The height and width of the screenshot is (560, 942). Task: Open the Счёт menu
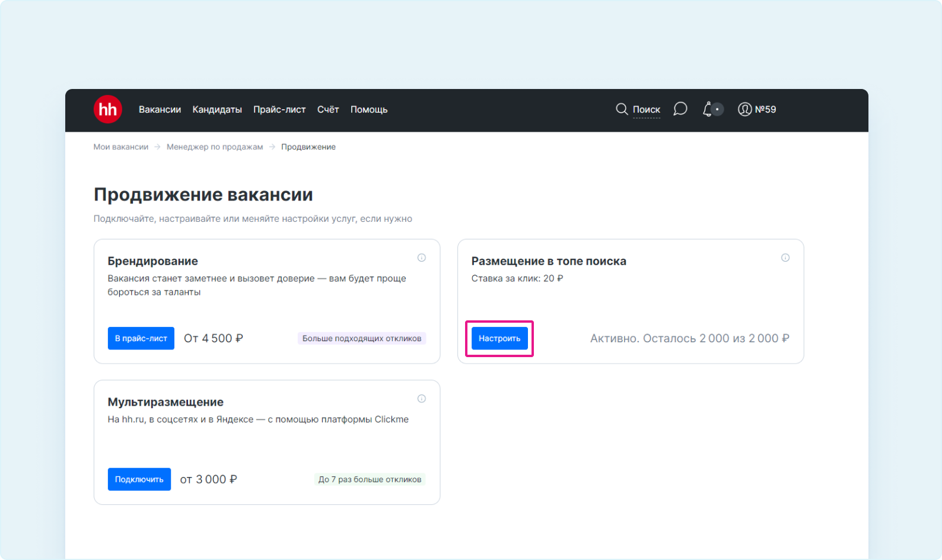328,110
